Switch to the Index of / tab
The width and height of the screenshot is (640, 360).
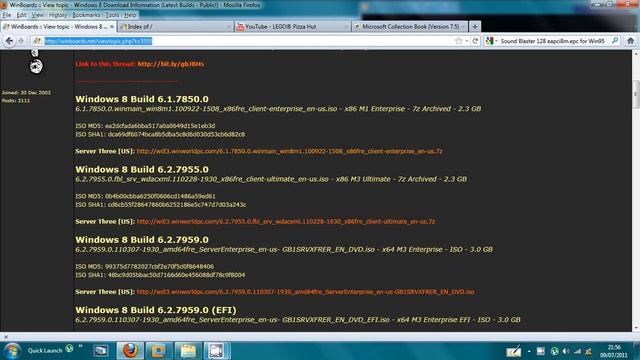176,27
